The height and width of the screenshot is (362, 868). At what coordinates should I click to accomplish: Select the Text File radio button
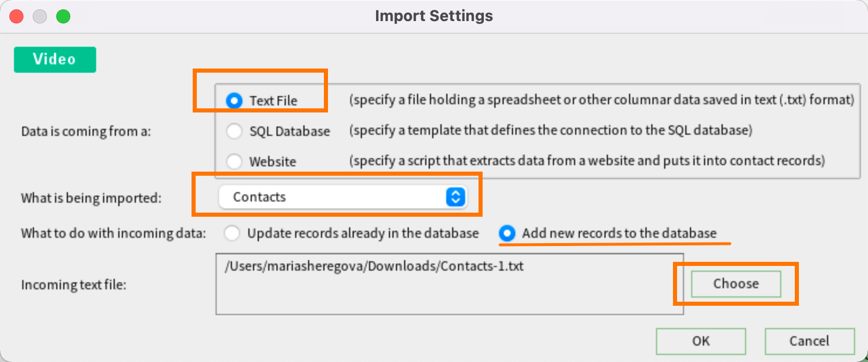pos(234,101)
